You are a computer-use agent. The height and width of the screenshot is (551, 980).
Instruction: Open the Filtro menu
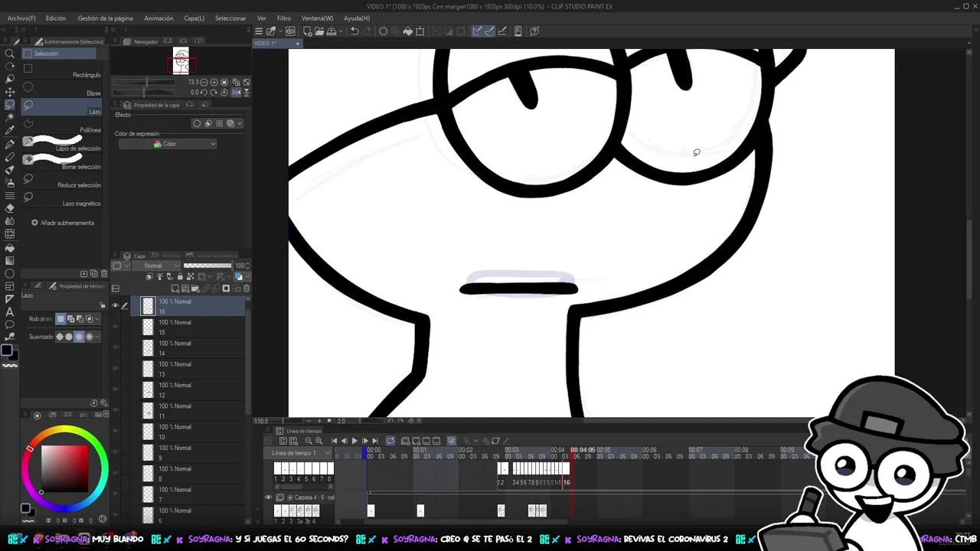pos(283,18)
